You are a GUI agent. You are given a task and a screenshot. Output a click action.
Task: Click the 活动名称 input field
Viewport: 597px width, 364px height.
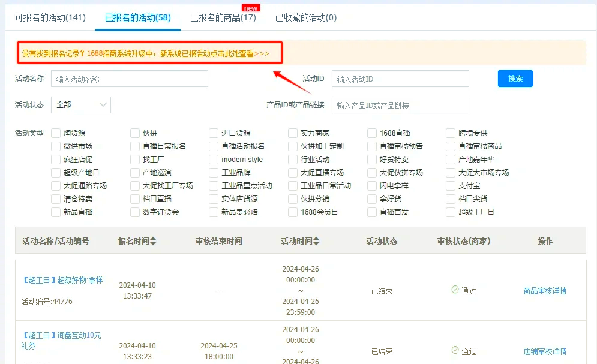coord(129,78)
